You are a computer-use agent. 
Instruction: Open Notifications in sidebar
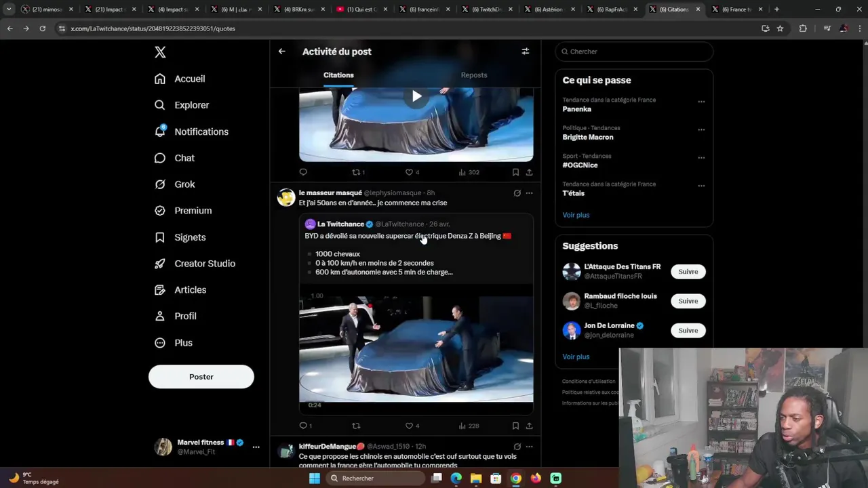[191, 131]
